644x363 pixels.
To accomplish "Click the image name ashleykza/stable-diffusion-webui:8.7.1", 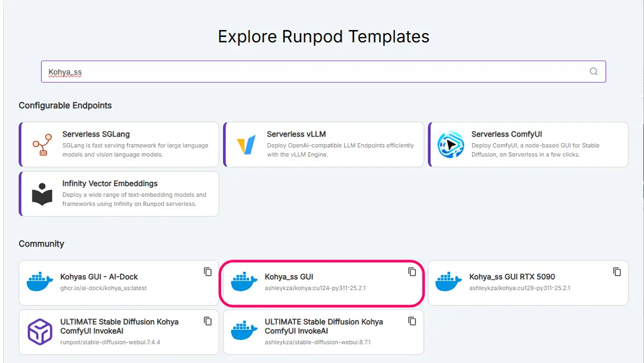I will [x=318, y=342].
